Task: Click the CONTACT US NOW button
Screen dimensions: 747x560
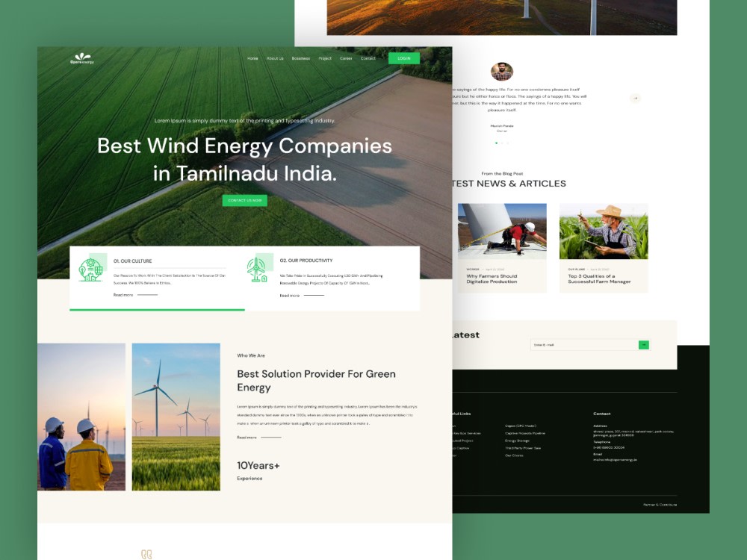Action: [245, 200]
